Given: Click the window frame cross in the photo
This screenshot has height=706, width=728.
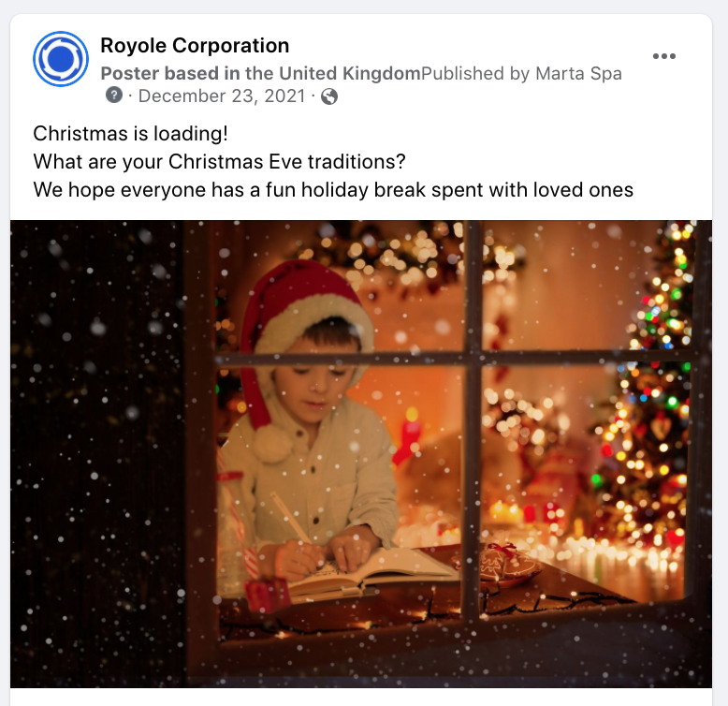Looking at the screenshot, I should [x=473, y=358].
